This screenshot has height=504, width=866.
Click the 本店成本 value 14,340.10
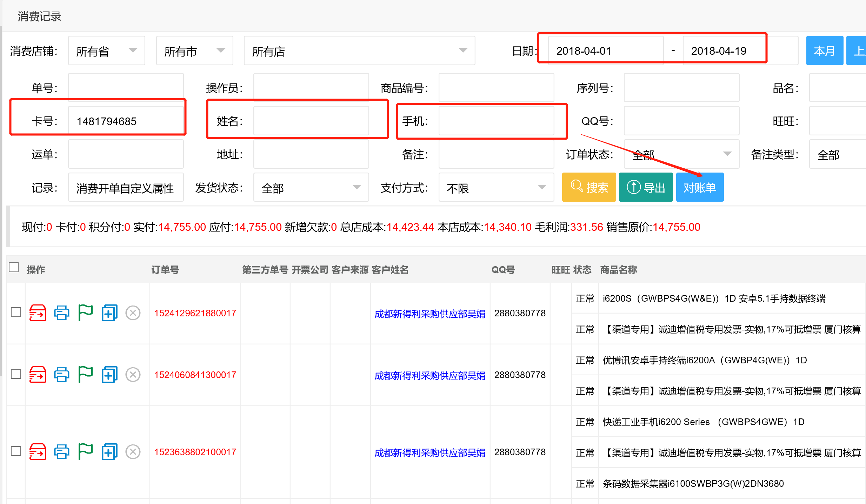508,227
